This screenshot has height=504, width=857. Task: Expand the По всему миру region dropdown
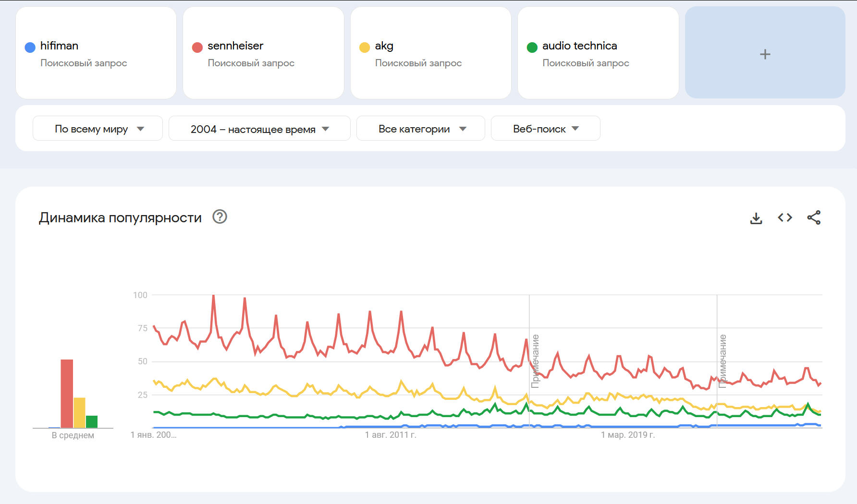tap(98, 129)
